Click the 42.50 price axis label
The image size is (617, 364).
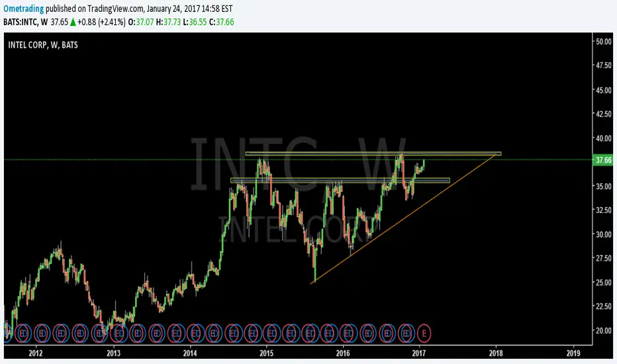[604, 114]
